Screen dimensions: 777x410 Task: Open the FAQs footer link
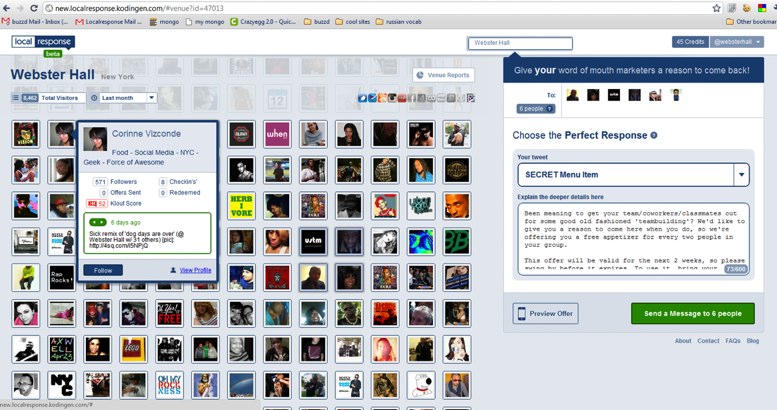click(733, 341)
